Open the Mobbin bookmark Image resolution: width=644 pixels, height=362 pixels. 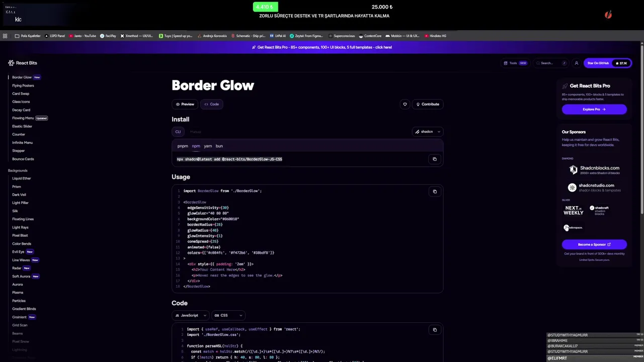pos(403,36)
